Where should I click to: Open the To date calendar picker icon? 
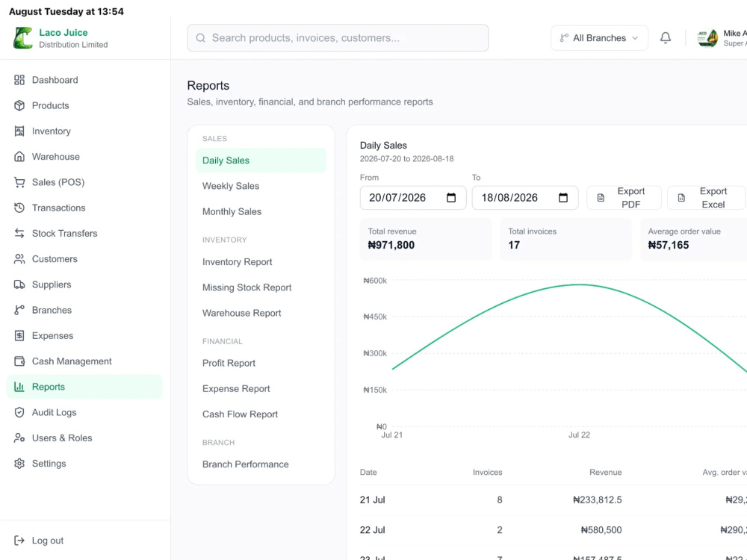563,198
